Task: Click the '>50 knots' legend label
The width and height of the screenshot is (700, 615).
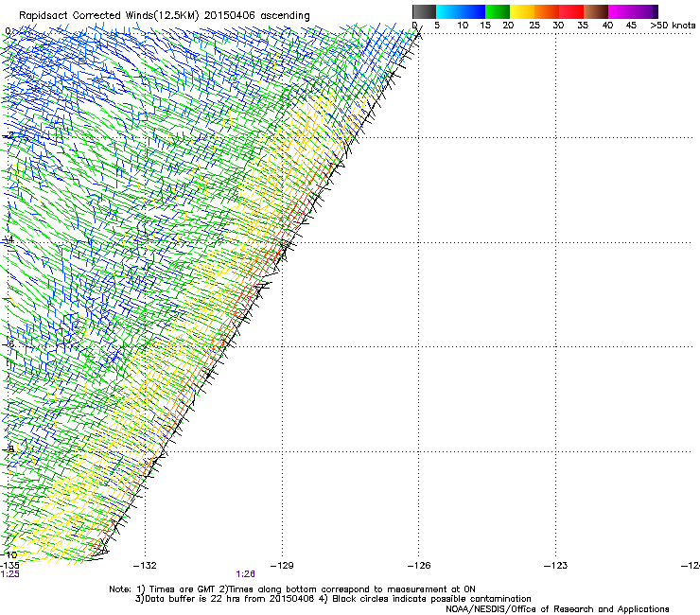Action: pos(673,26)
